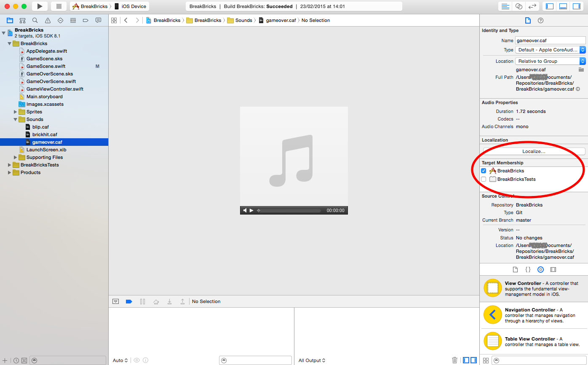The image size is (588, 365).
Task: Go forward in editor history
Action: (x=137, y=20)
